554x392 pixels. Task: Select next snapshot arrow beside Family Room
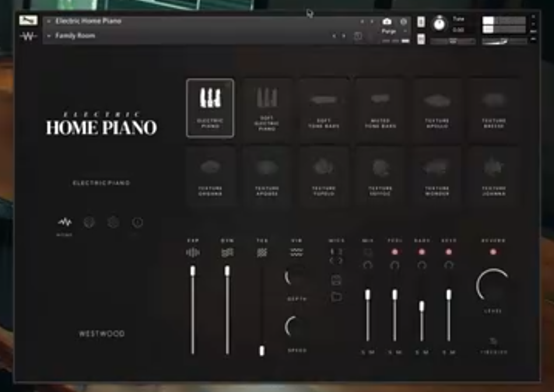pyautogui.click(x=344, y=36)
